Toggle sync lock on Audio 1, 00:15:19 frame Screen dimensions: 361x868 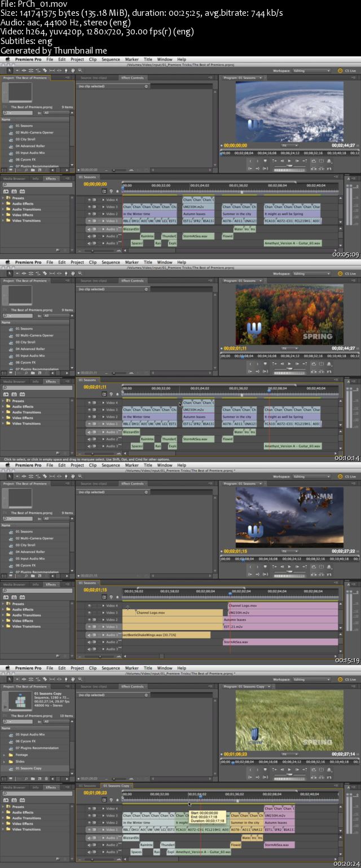(94, 635)
